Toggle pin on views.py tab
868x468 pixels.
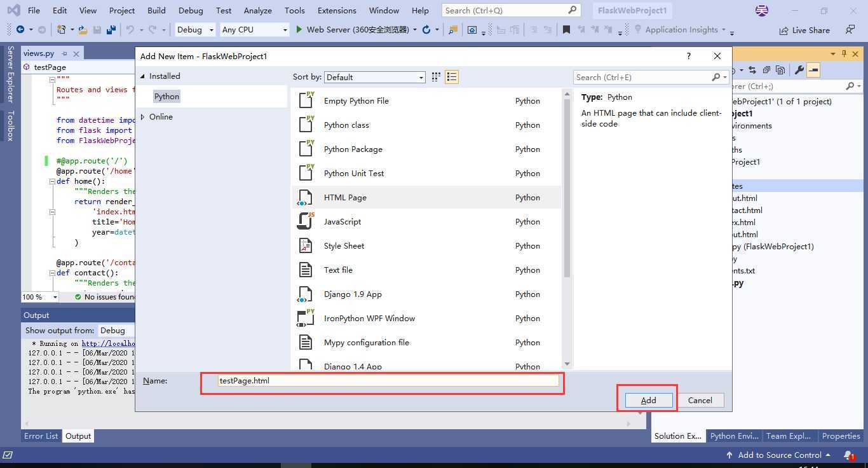[x=64, y=53]
